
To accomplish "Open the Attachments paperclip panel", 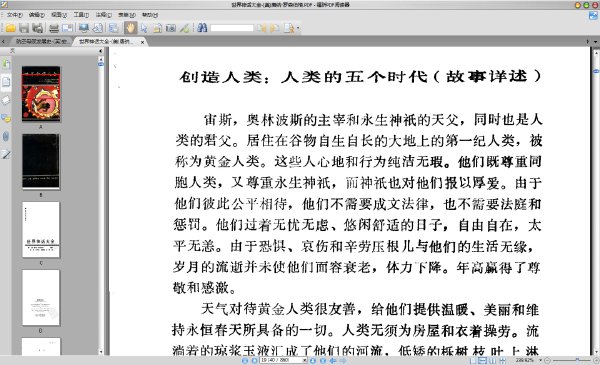I will 6,136.
